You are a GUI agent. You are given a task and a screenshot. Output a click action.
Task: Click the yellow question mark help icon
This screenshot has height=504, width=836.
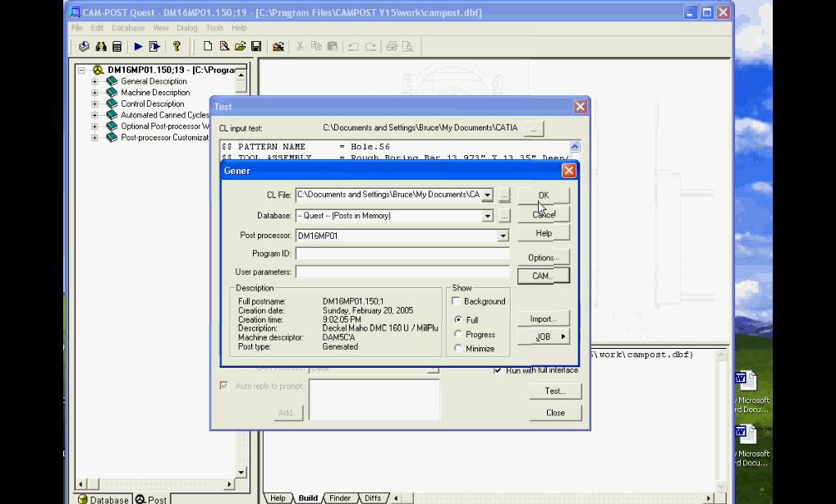pyautogui.click(x=177, y=46)
